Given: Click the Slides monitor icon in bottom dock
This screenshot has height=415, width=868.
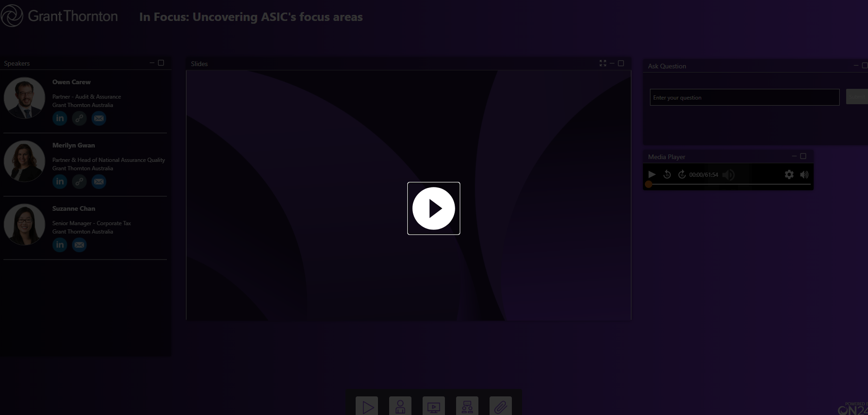Looking at the screenshot, I should point(433,407).
